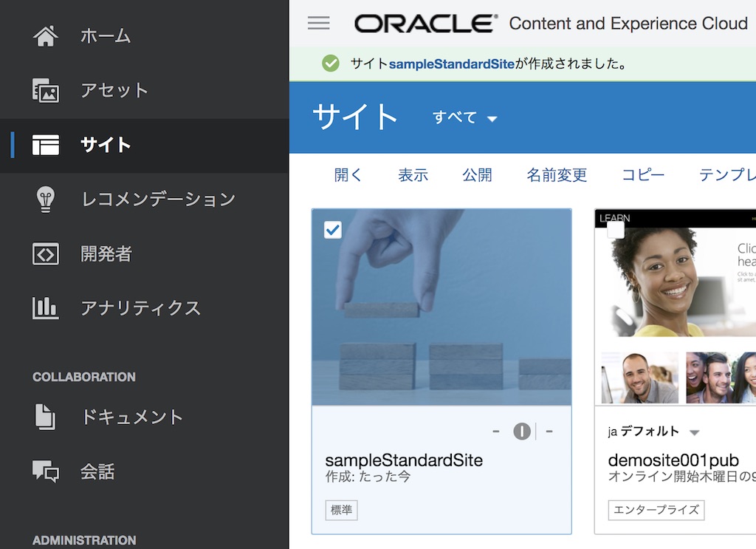Viewport: 756px width, 549px height.
Task: Click the Home house icon in sidebar
Action: 46,36
